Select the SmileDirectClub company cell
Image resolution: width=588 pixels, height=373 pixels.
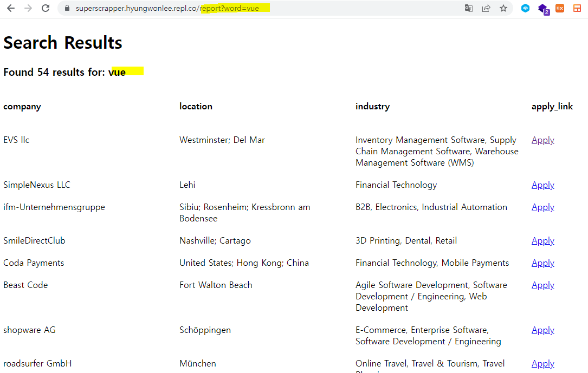[34, 241]
